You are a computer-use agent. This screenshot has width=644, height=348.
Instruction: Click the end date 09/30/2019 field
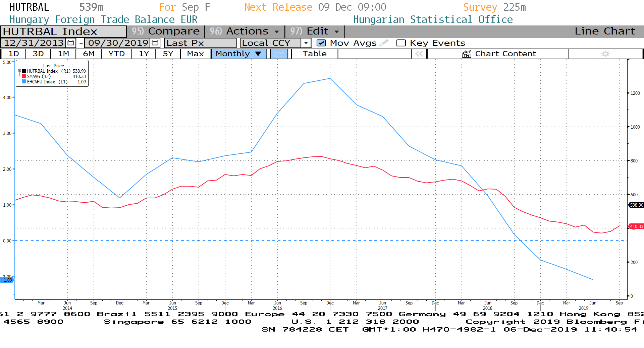tap(118, 43)
